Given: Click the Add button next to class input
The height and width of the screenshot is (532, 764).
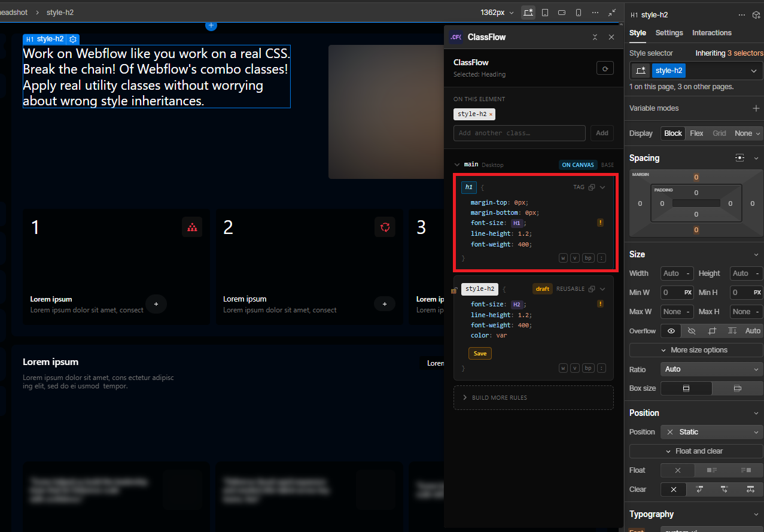Looking at the screenshot, I should tap(602, 133).
